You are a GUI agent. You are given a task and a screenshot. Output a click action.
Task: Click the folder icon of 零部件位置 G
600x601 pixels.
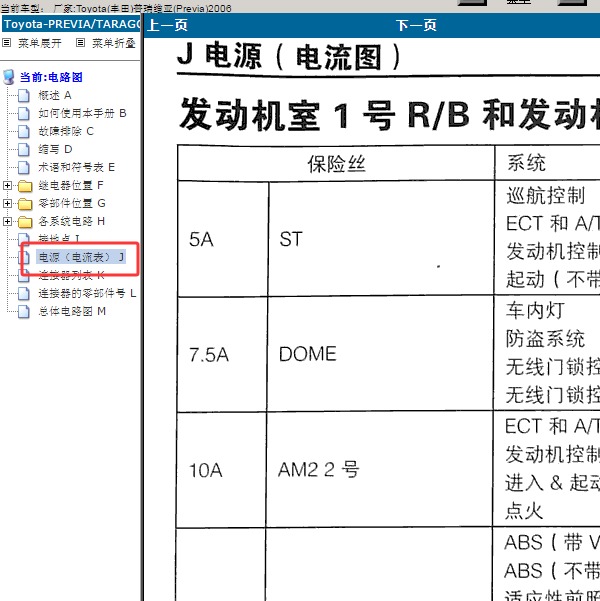click(25, 204)
